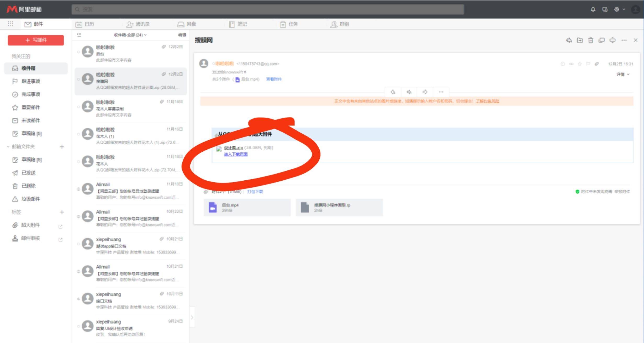Switch to the 通讯录 tab
644x343 pixels.
point(138,24)
